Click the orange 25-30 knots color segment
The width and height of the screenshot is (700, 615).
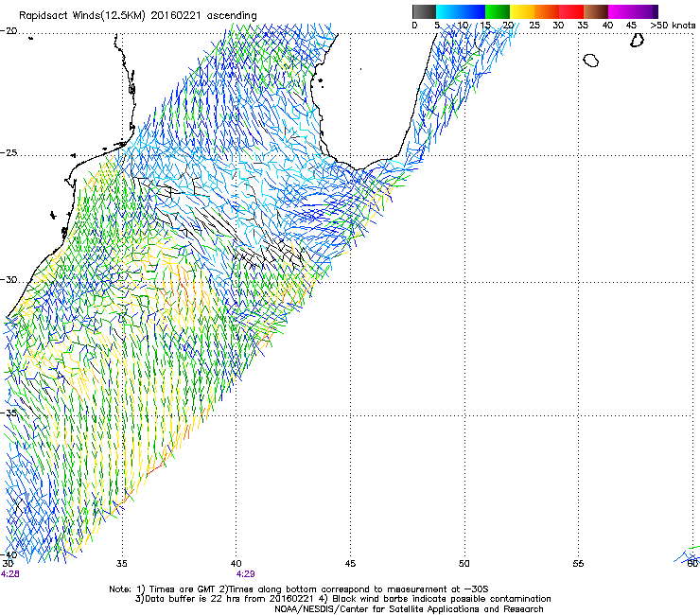click(x=547, y=11)
